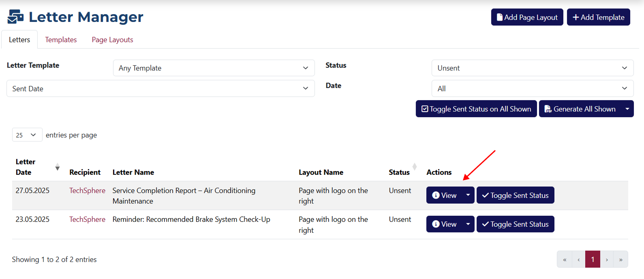644x279 pixels.
Task: Click Add Page Layout button
Action: [x=527, y=17]
